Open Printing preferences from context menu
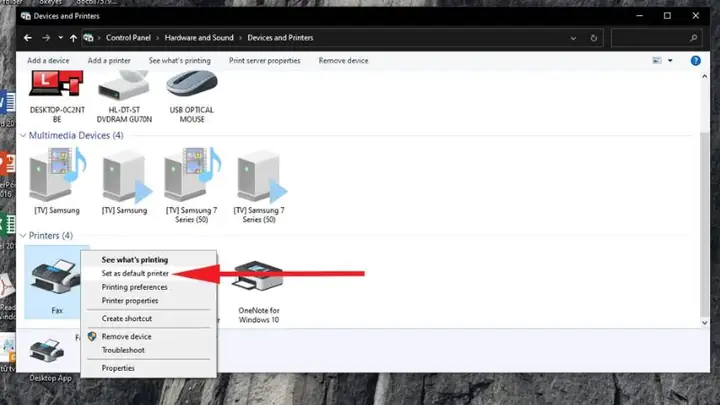The image size is (720, 405). tap(135, 287)
